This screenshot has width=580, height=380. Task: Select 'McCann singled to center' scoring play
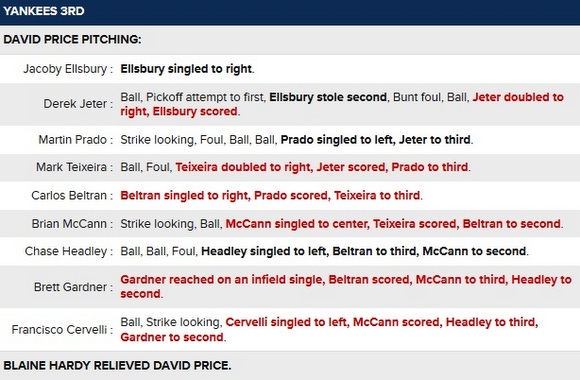[296, 223]
